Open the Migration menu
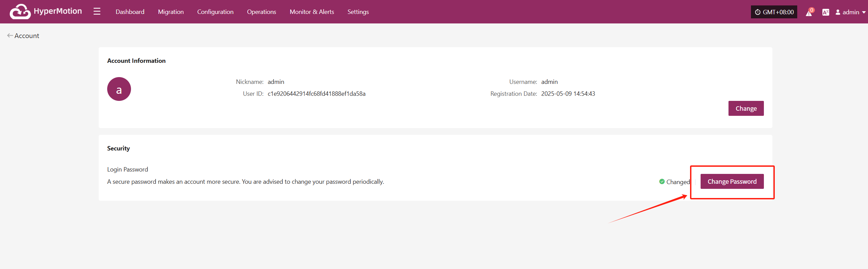868x269 pixels. coord(171,12)
